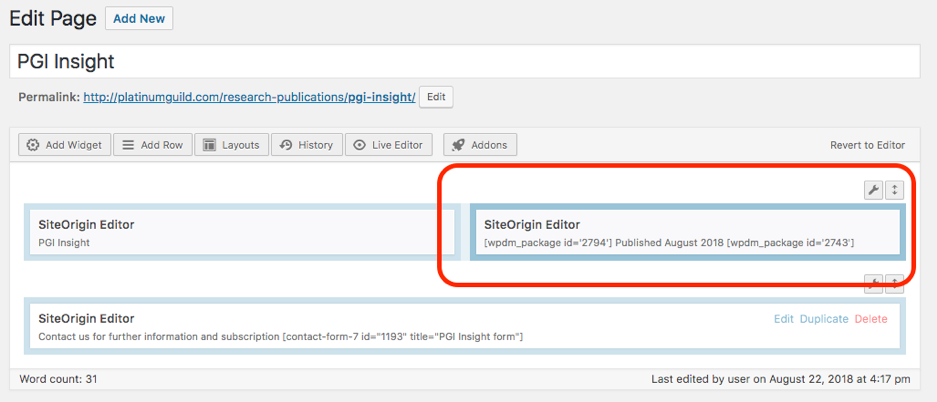Viewport: 937px width, 402px height.
Task: Open Addons with the rocket icon
Action: 480,145
